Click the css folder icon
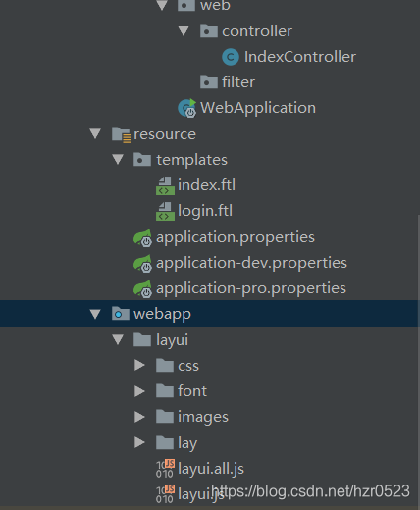This screenshot has height=510, width=420. click(x=165, y=365)
